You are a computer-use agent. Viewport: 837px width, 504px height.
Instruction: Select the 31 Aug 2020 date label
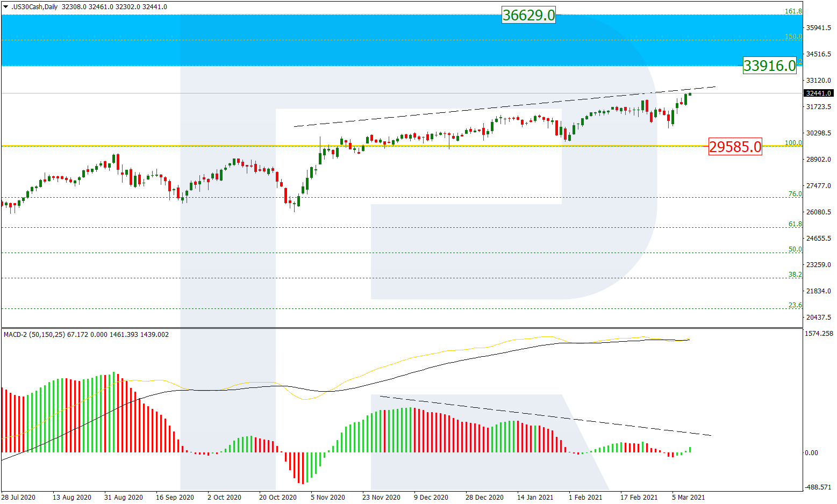[x=124, y=498]
